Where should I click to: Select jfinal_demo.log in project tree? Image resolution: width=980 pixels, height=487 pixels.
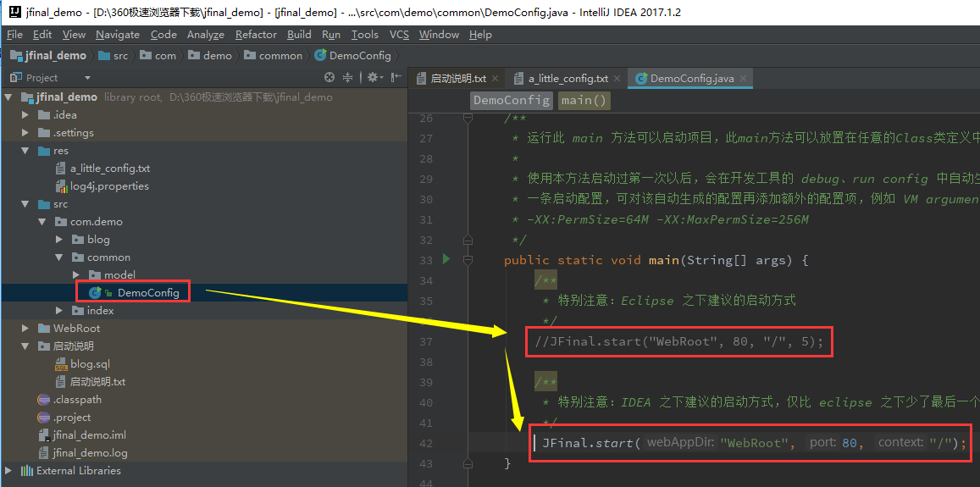pyautogui.click(x=90, y=452)
